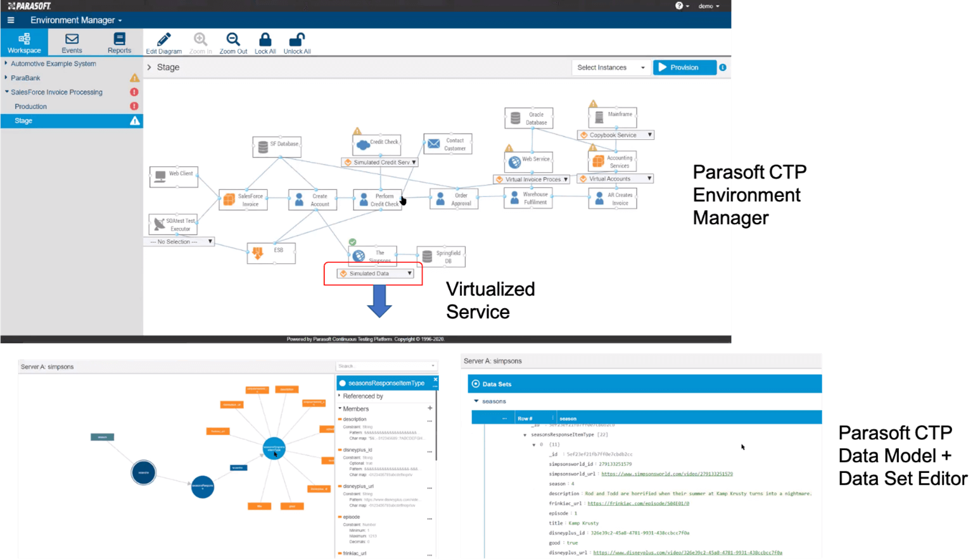Click the Edit Diagram pencil tool
This screenshot has width=980, height=559.
click(163, 44)
